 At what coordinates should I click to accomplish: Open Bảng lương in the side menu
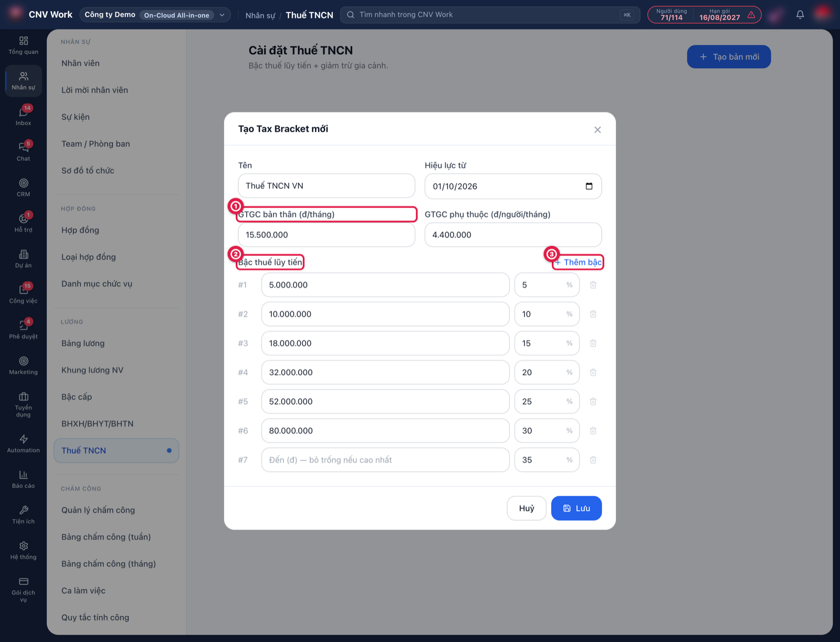[x=116, y=343]
